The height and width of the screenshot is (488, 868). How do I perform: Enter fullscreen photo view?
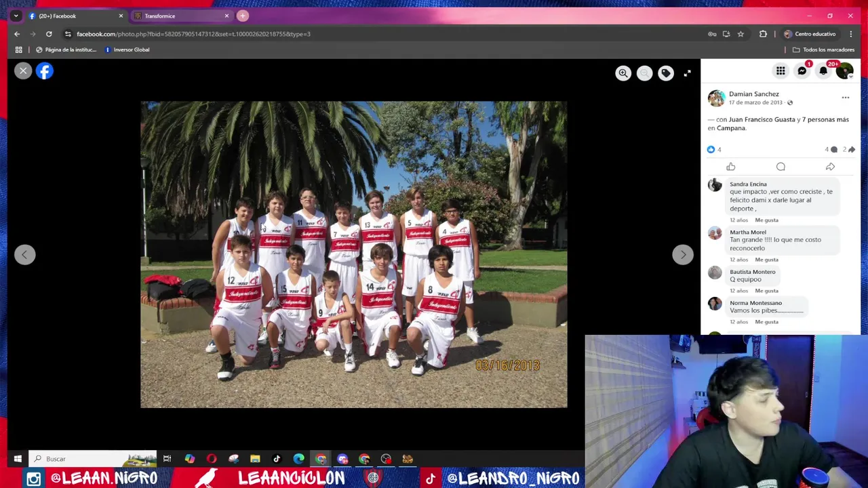click(x=687, y=73)
